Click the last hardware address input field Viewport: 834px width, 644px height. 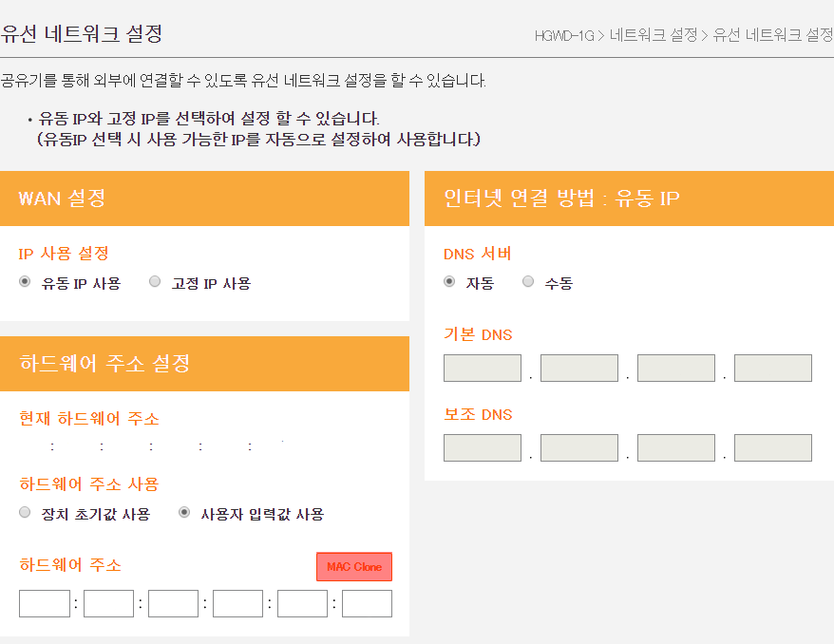tap(367, 603)
